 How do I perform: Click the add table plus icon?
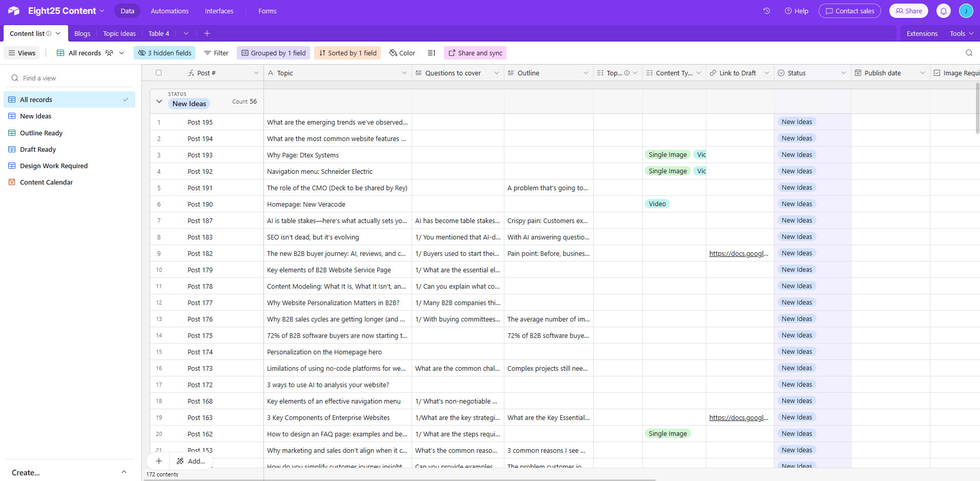pos(207,33)
